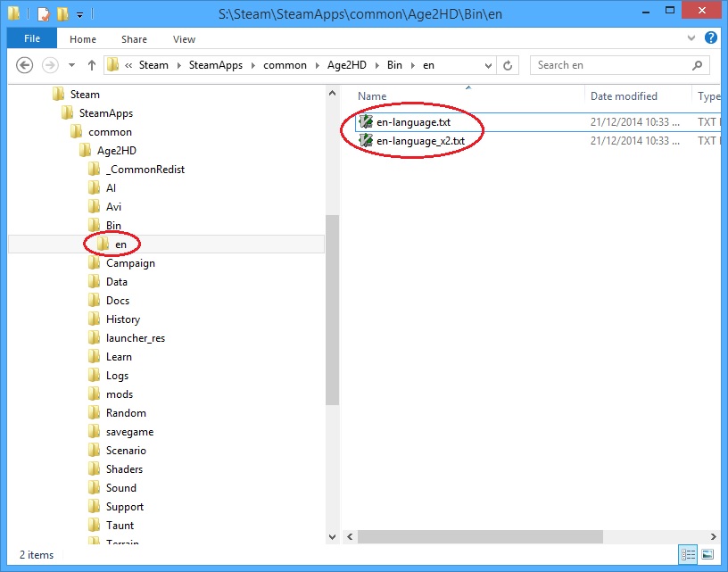Click the Sound folder icon
This screenshot has height=572, width=728.
94,487
